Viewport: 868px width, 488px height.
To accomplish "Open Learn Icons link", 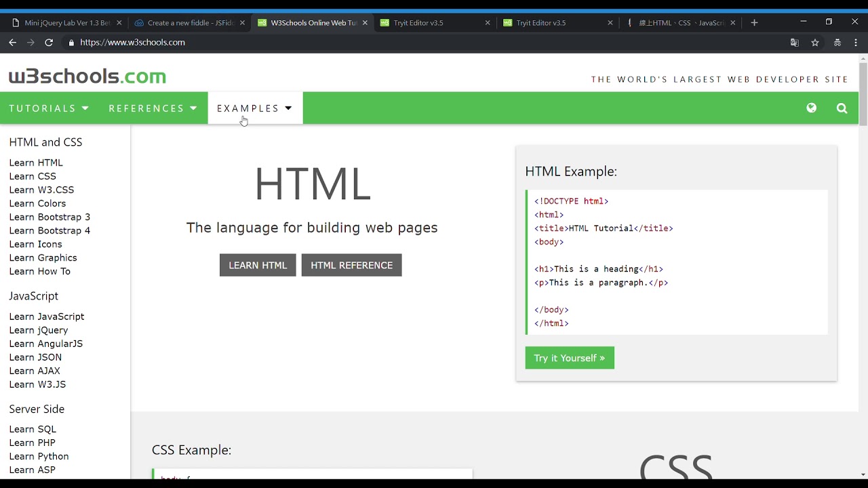I will tap(35, 244).
